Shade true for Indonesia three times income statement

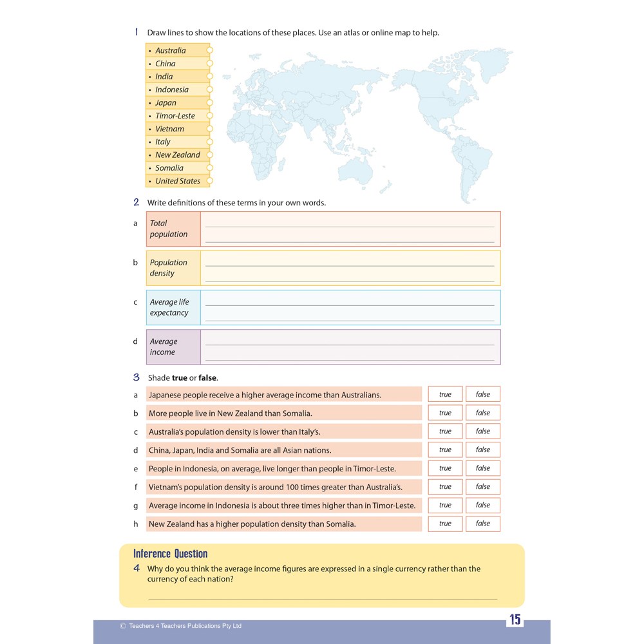coord(445,505)
